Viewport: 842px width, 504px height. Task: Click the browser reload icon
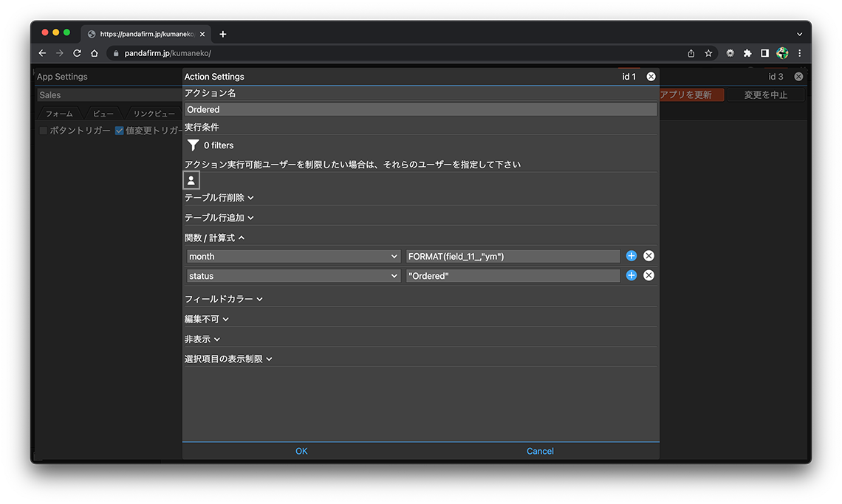coord(77,53)
